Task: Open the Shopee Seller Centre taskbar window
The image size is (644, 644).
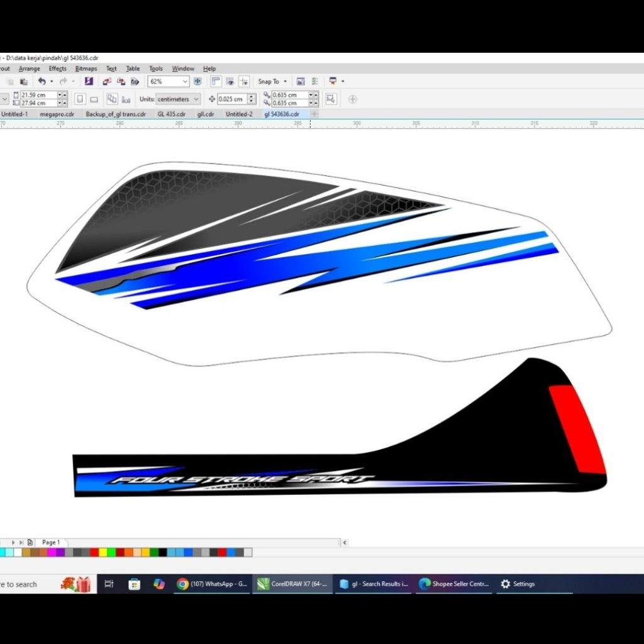Action: click(454, 584)
